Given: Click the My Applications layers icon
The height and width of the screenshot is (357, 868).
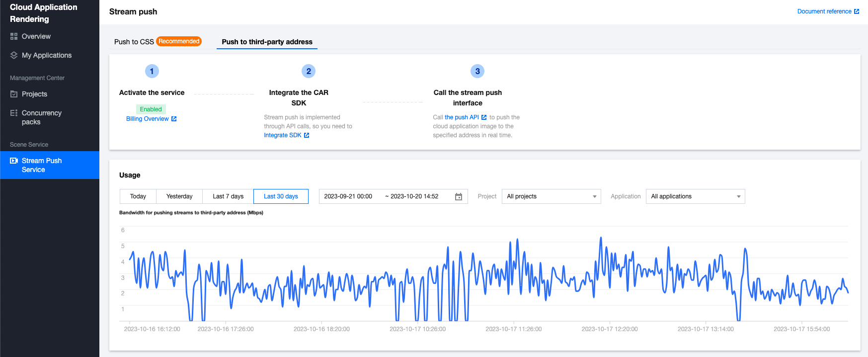Looking at the screenshot, I should point(14,55).
